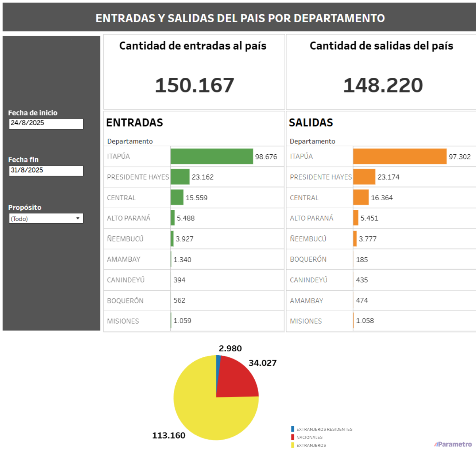Click the Departamento header in SALIDAS
The width and height of the screenshot is (476, 456).
[312, 141]
